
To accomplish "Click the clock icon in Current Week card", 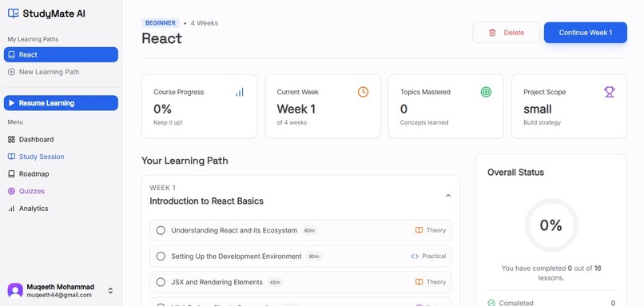I will [x=363, y=92].
